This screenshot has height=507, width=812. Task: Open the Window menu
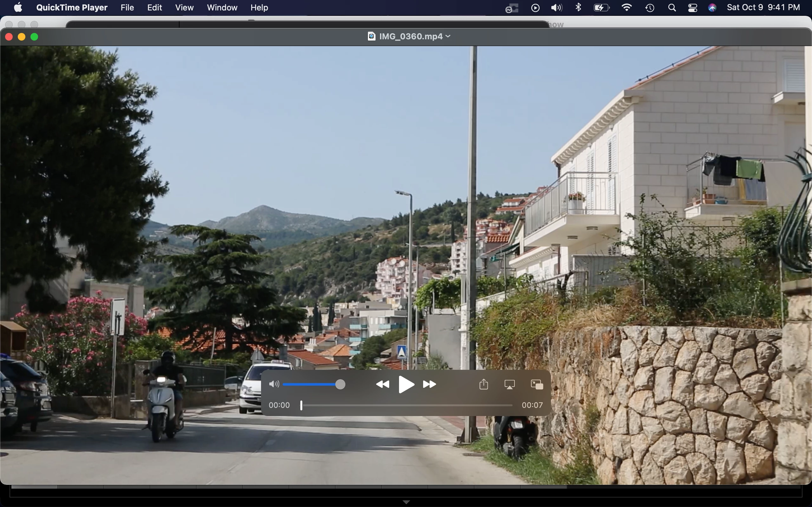pyautogui.click(x=222, y=7)
